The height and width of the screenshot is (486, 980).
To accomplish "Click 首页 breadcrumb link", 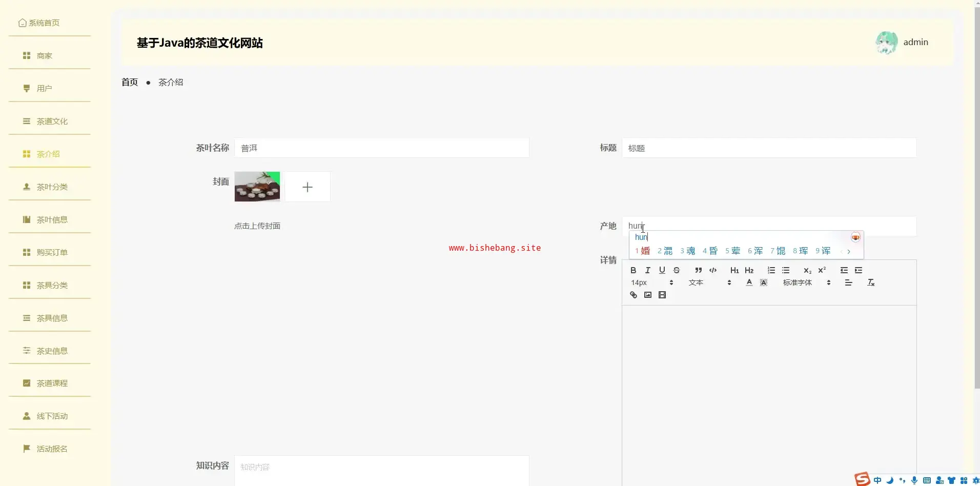I will click(130, 82).
